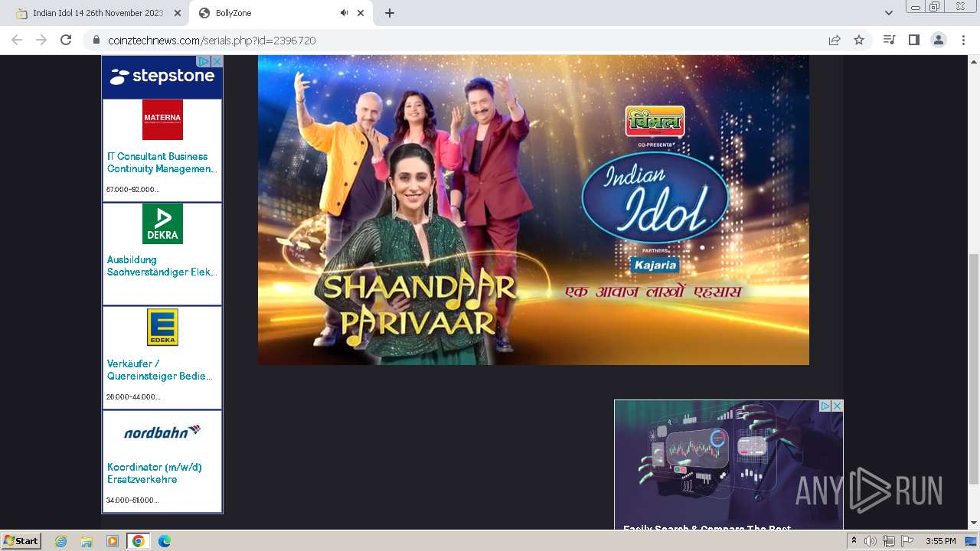Click the 3:55 PM clock
The width and height of the screenshot is (980, 551).
[940, 541]
